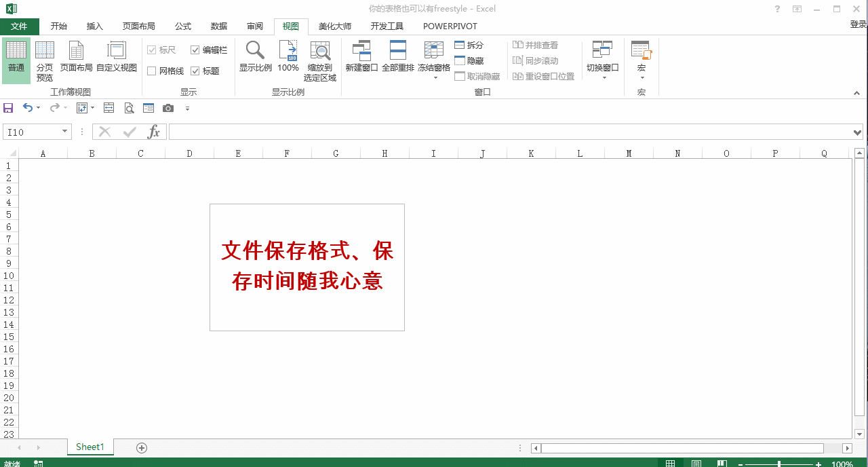Take a screenshot with the camera icon
868x467 pixels.
[167, 107]
